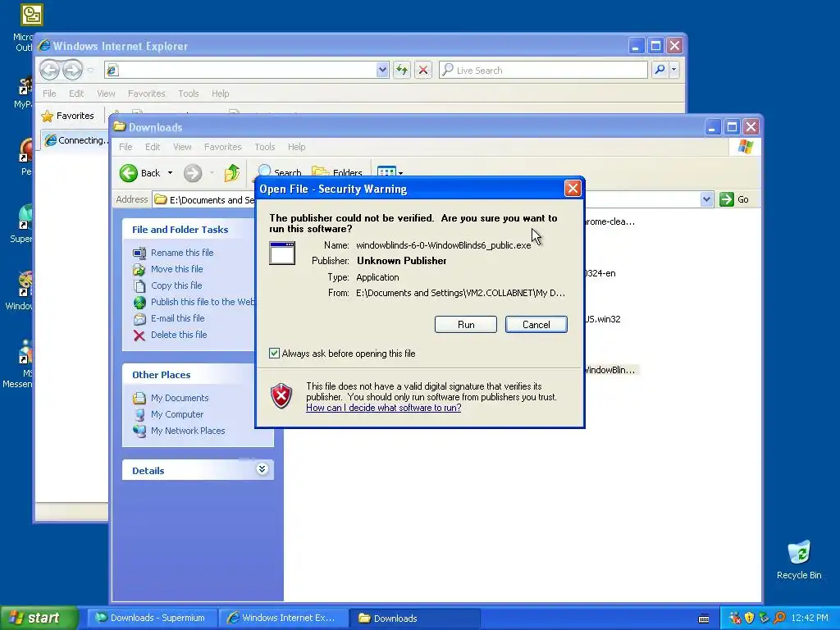Click E-mail this file task

[177, 318]
